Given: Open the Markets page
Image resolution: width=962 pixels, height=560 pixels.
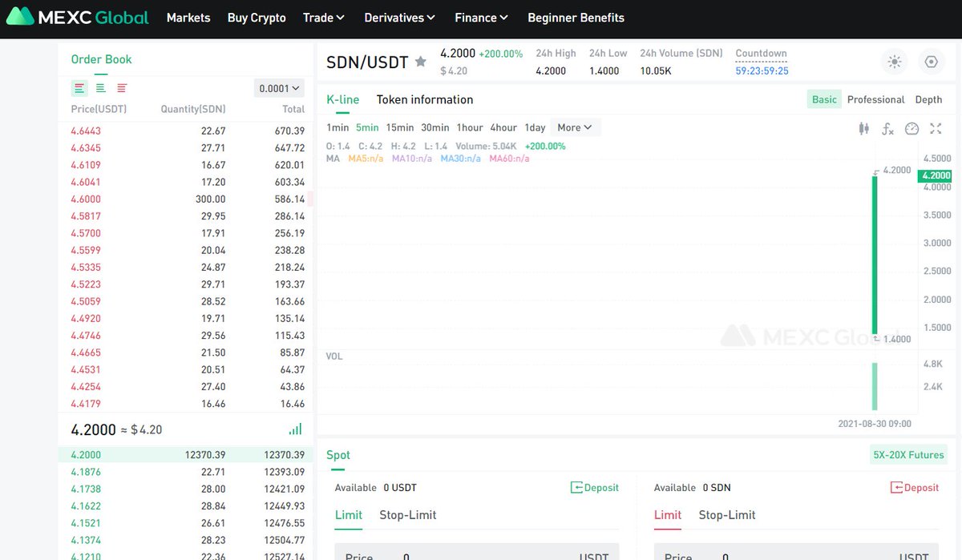Looking at the screenshot, I should [188, 18].
